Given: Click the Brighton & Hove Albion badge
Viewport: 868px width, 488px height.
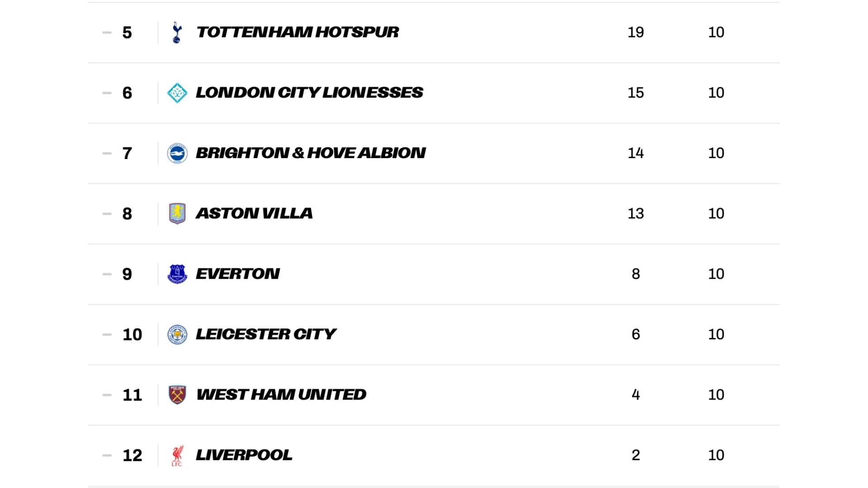Looking at the screenshot, I should (177, 154).
